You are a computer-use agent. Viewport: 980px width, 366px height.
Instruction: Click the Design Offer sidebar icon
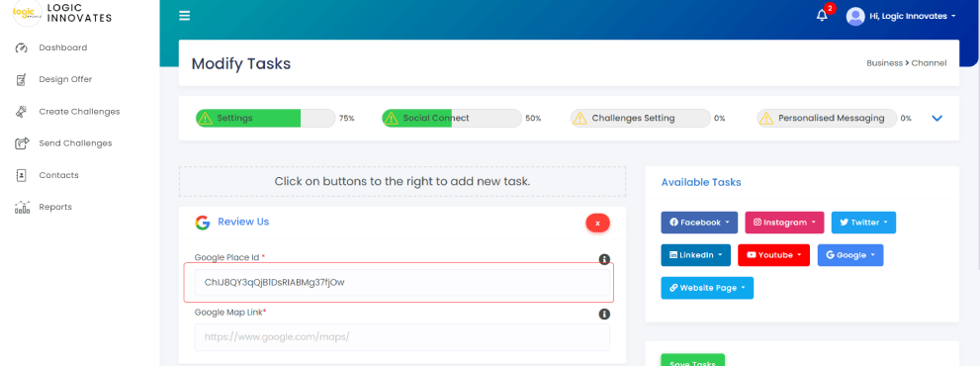click(x=21, y=79)
